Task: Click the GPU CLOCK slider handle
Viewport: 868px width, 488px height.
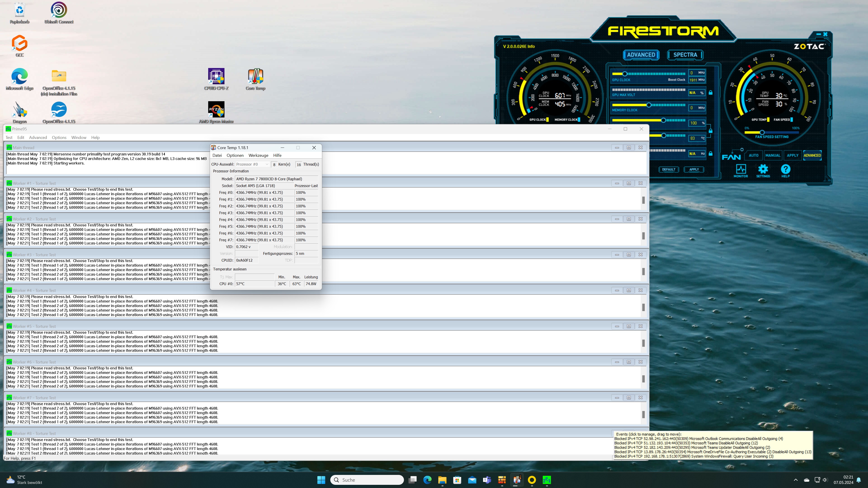Action: pos(624,74)
